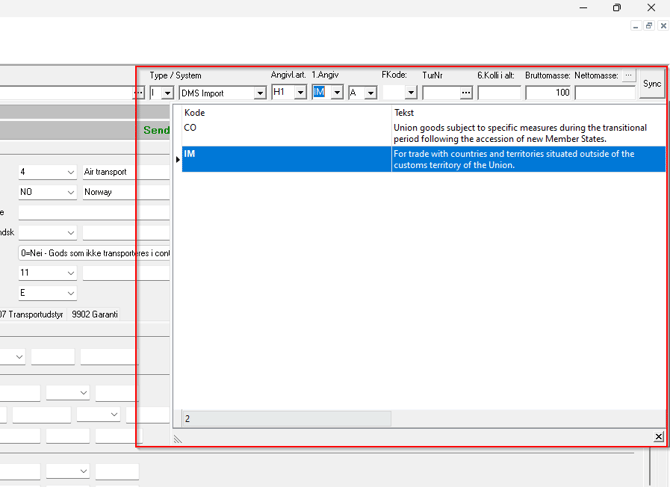Viewport: 670px width, 487px height.
Task: Click the Sync button
Action: [652, 85]
